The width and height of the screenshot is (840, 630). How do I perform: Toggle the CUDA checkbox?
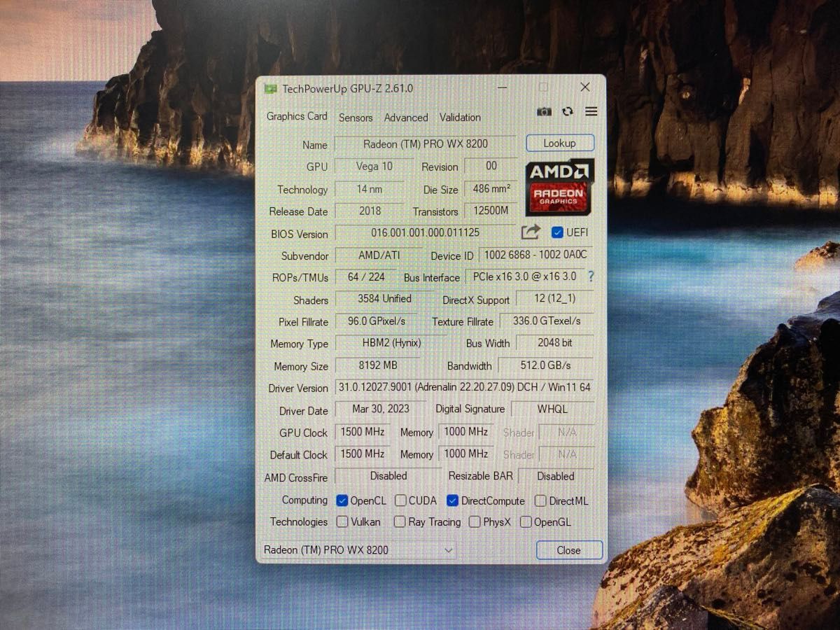point(400,500)
